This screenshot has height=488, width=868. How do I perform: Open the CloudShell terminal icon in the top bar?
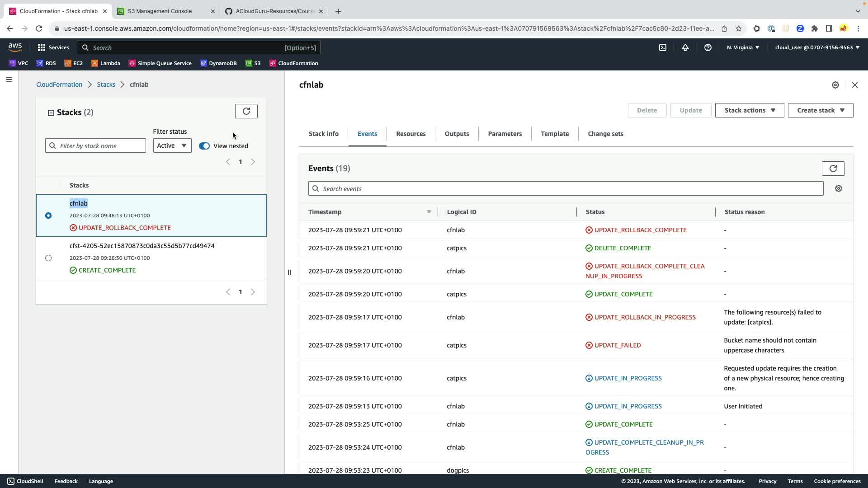tap(663, 47)
